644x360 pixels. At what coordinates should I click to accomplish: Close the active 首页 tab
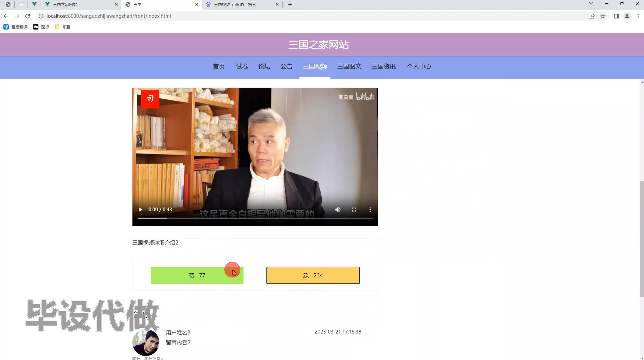pyautogui.click(x=197, y=4)
